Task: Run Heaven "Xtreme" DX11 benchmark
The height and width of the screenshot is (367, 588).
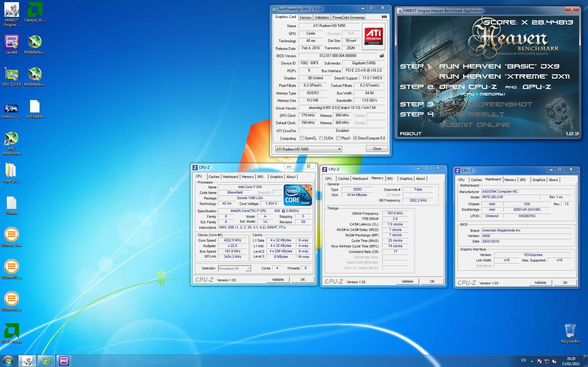Action: pos(504,76)
